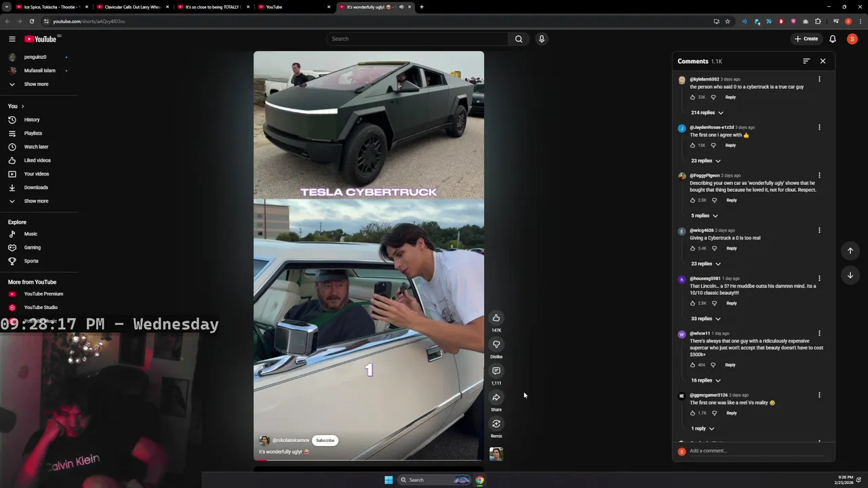Click the browser address bar URL
Image resolution: width=868 pixels, height=488 pixels.
point(89,21)
